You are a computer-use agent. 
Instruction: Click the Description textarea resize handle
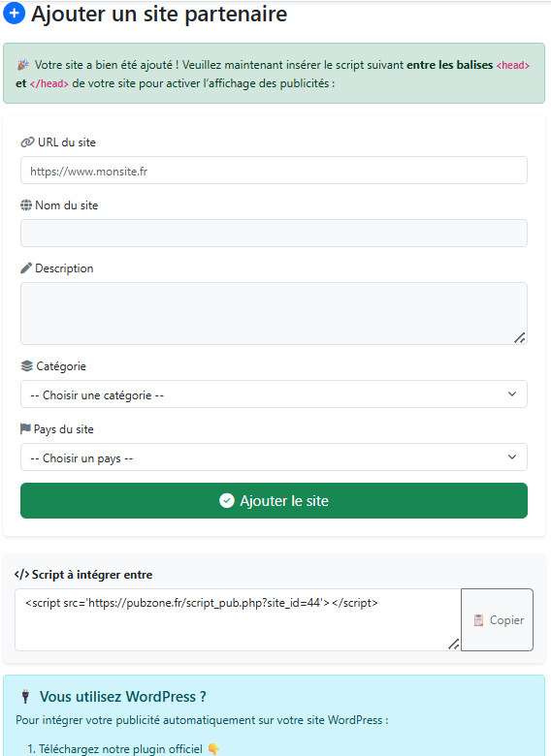pos(520,338)
